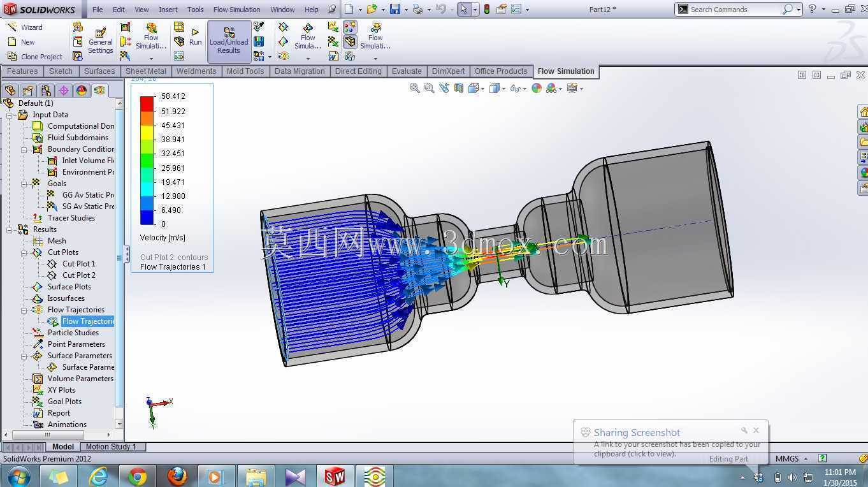Open the Options icon in title bar
868x487 pixels.
point(516,10)
